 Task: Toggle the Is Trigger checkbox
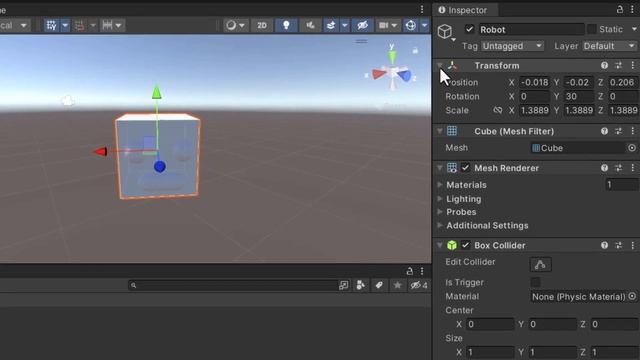535,282
